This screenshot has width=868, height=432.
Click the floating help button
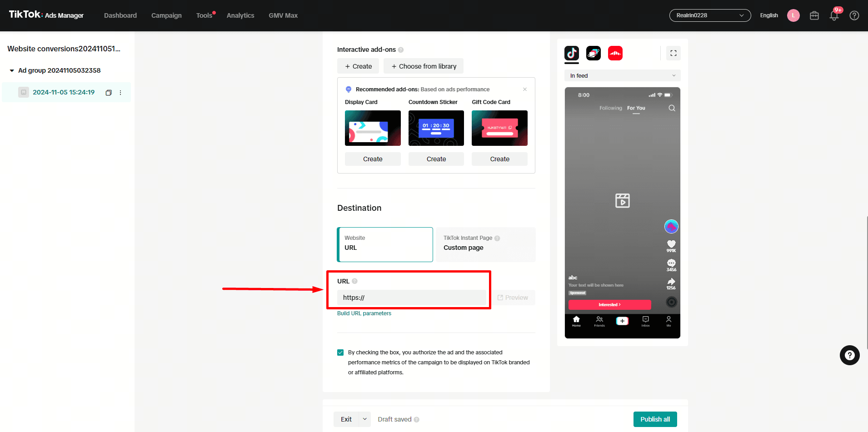click(849, 355)
